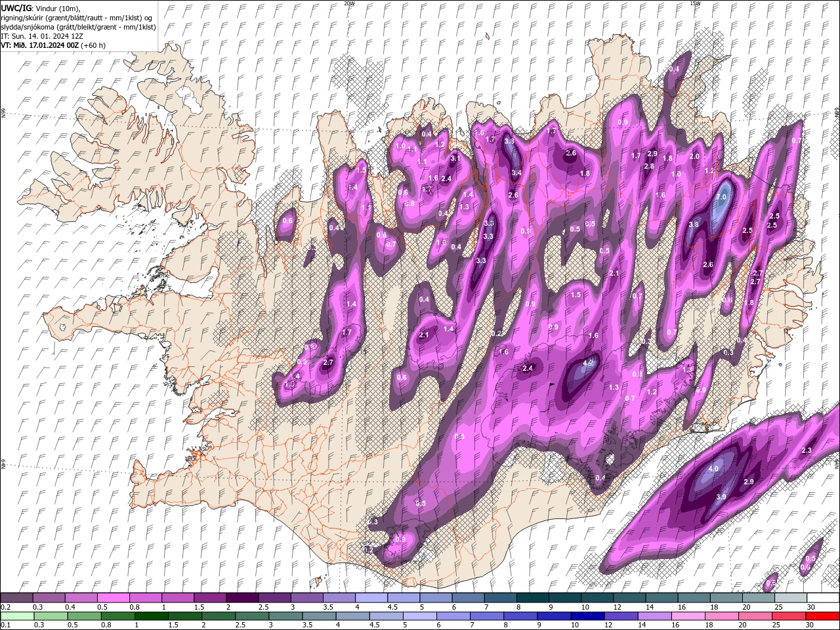This screenshot has height=630, width=840.
Task: Click the VT: Mið. 17.01.2024 00Z (+60 h) line
Action: coord(53,45)
